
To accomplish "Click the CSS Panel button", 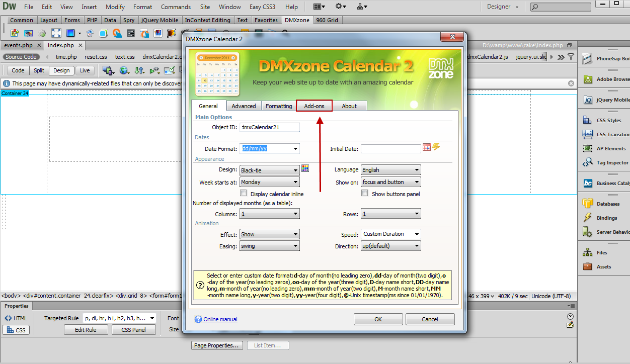I will coord(133,330).
